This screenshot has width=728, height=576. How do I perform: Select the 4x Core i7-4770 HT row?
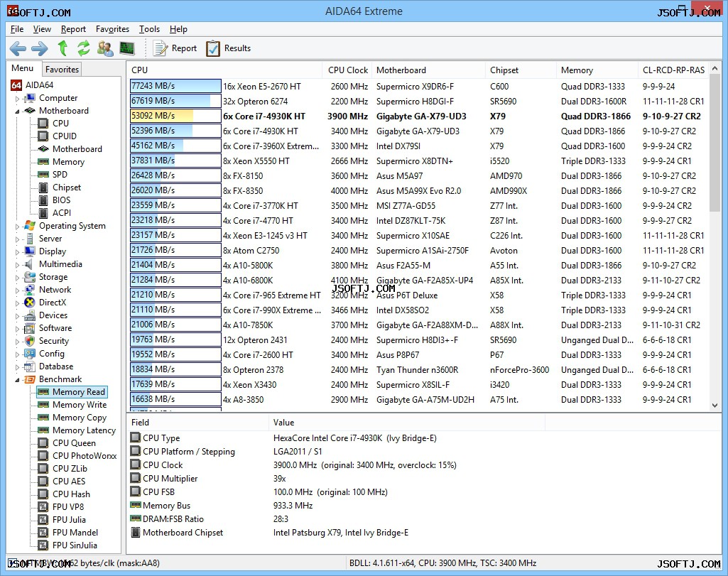(x=419, y=220)
